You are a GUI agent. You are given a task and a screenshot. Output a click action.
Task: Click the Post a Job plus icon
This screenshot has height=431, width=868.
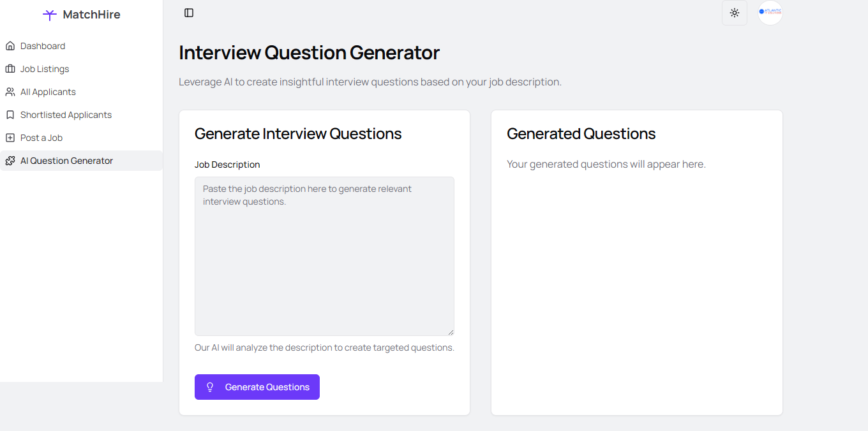click(x=10, y=138)
